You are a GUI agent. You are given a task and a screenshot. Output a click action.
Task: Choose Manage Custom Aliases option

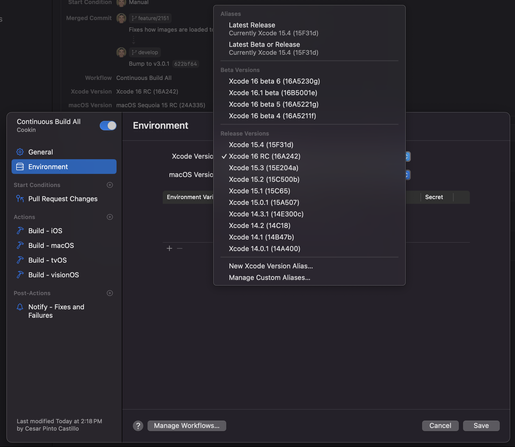309,278
